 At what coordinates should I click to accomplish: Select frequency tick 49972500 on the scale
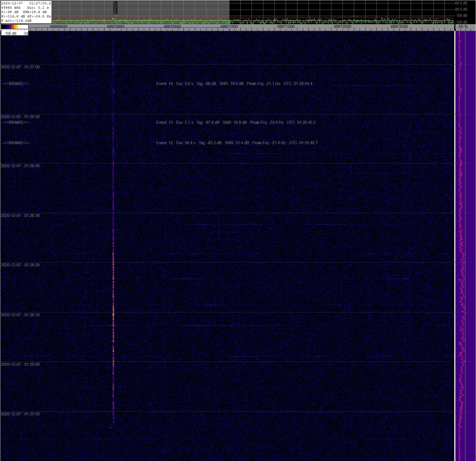(399, 27)
